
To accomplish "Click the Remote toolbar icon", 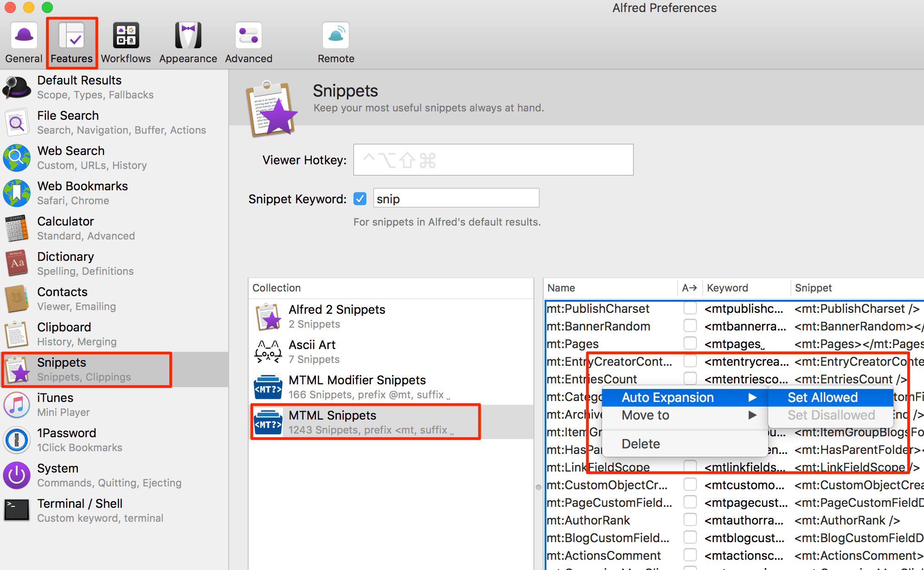I will [x=335, y=42].
